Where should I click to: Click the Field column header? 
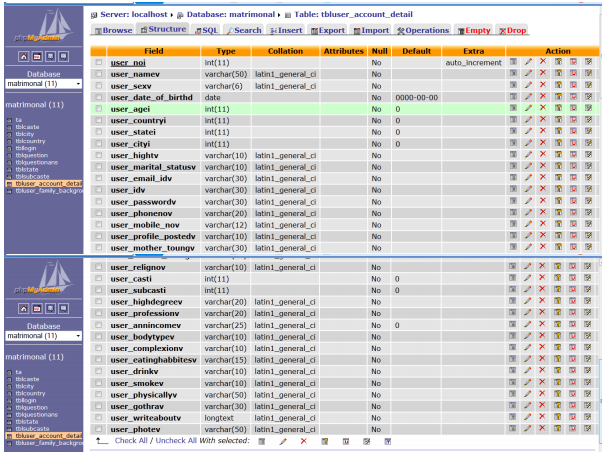coord(154,51)
